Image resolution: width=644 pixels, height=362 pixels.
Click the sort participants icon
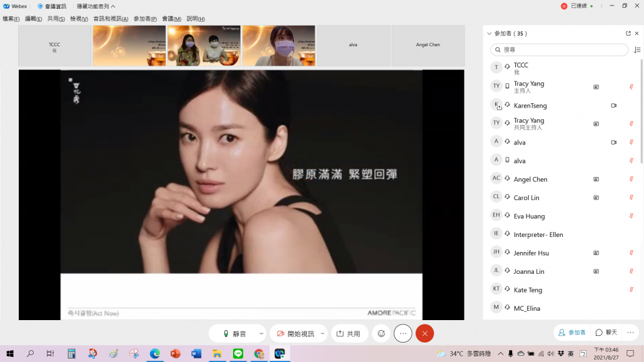pyautogui.click(x=637, y=49)
